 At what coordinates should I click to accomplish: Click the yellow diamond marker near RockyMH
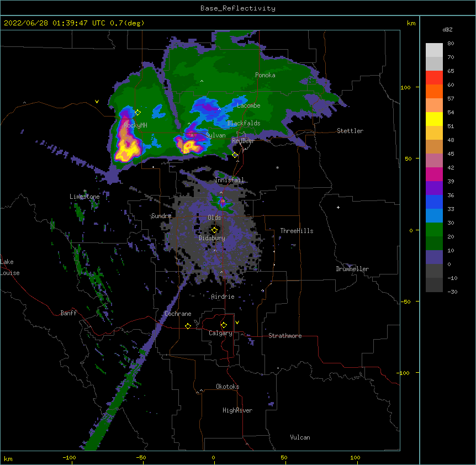137,113
